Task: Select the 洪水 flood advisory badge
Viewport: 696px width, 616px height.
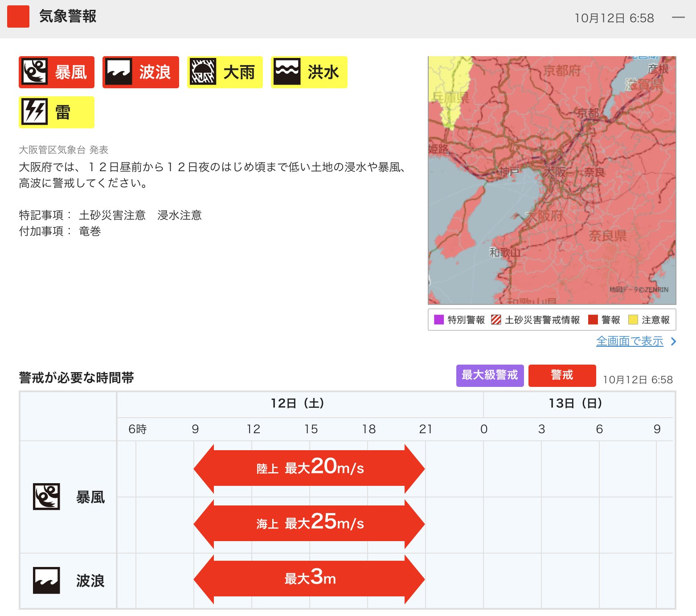Action: 309,72
